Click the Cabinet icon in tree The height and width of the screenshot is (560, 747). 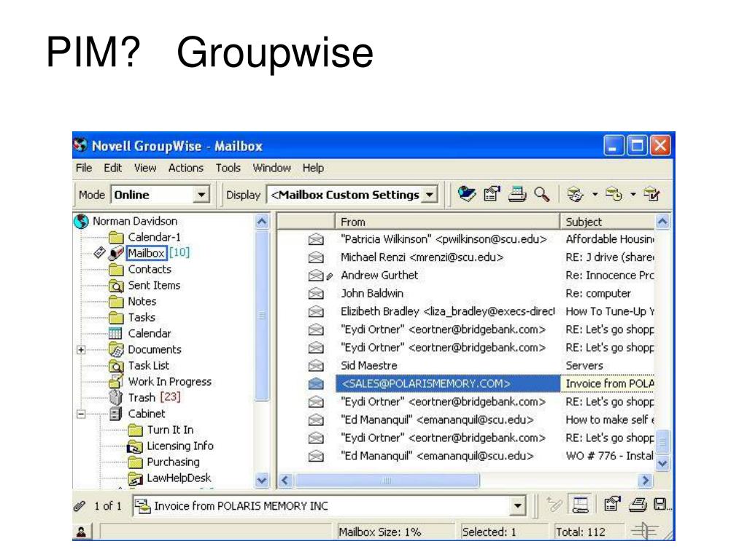[x=115, y=414]
